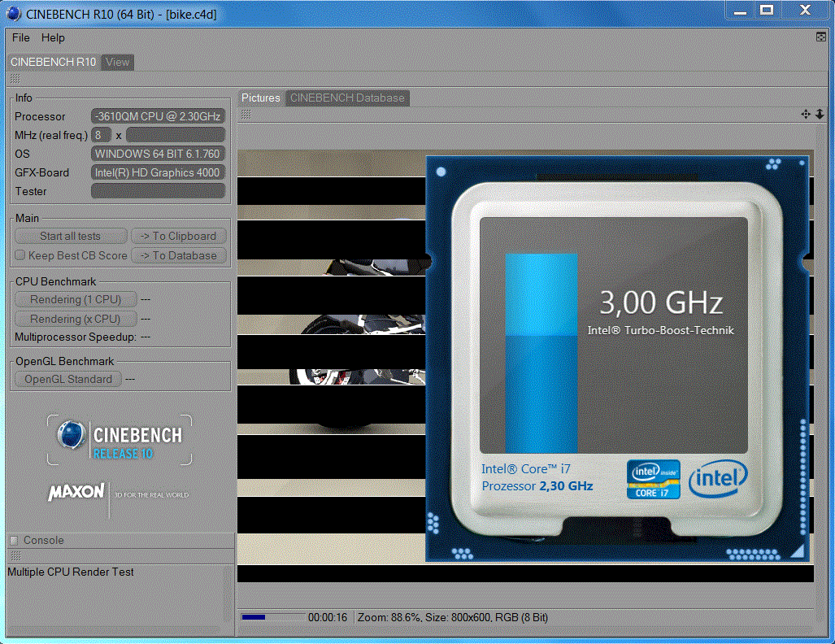This screenshot has height=644, width=835.
Task: Select the Pictures tab
Action: pyautogui.click(x=260, y=98)
